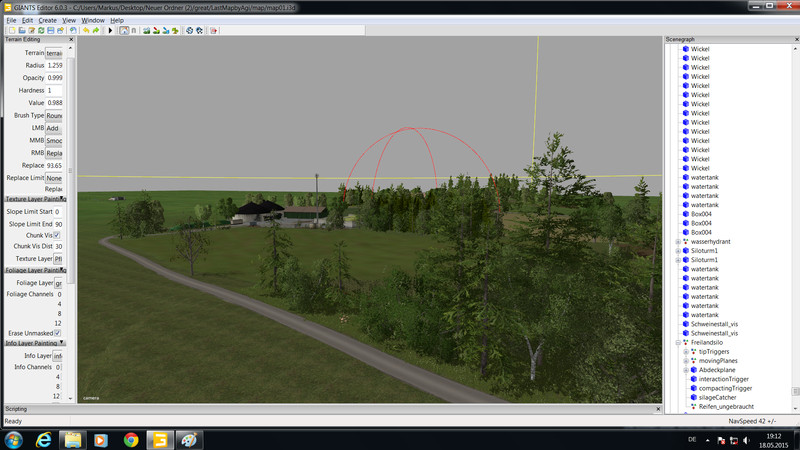This screenshot has width=800, height=450.
Task: Click the Redo arrow toolbar icon
Action: pos(96,30)
